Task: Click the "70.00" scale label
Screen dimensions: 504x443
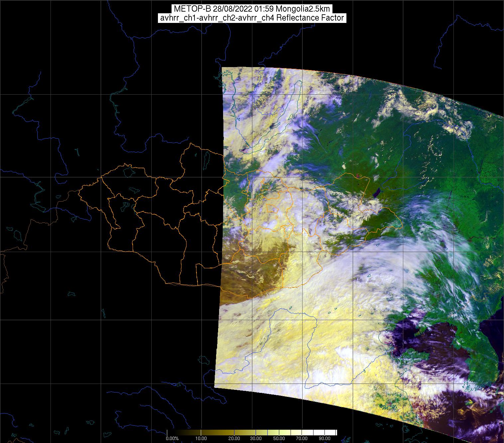Action: (x=301, y=439)
